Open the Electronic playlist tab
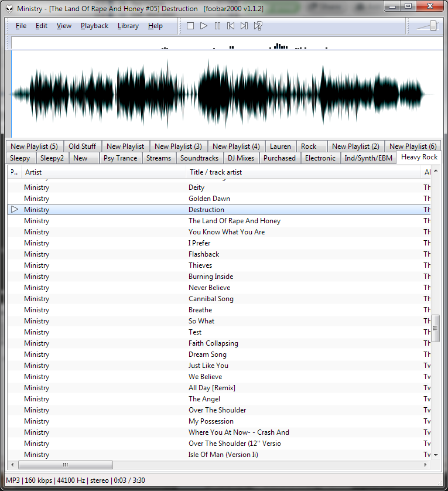This screenshot has width=448, height=491. tap(320, 158)
